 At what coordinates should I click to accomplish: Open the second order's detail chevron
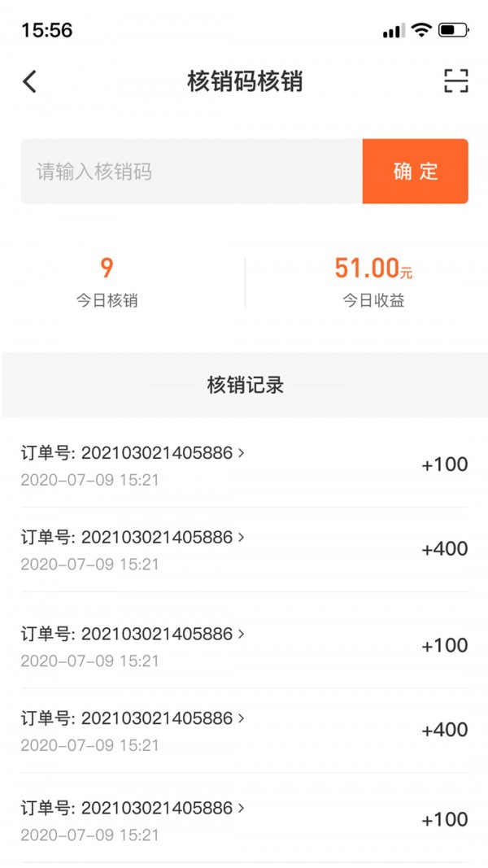(x=242, y=538)
